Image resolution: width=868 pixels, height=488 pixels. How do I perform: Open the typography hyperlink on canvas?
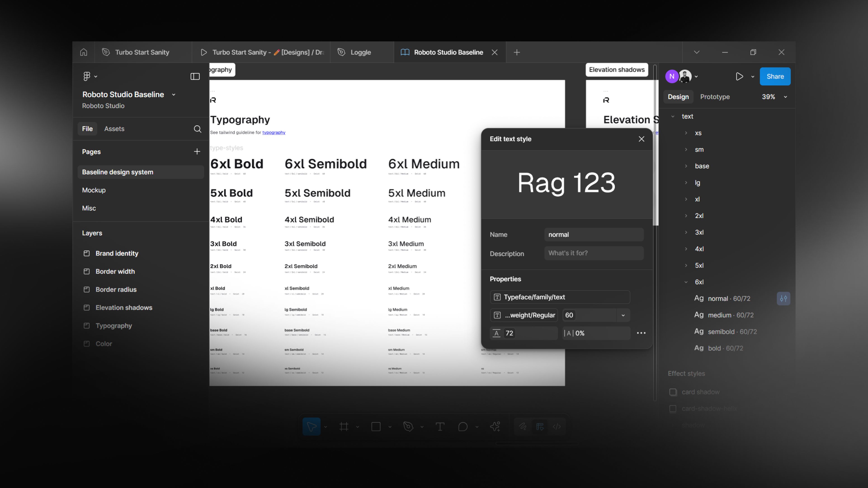coord(274,132)
